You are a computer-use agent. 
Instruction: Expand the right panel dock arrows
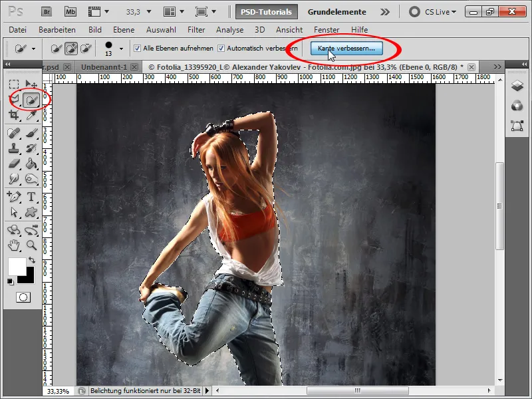[524, 64]
